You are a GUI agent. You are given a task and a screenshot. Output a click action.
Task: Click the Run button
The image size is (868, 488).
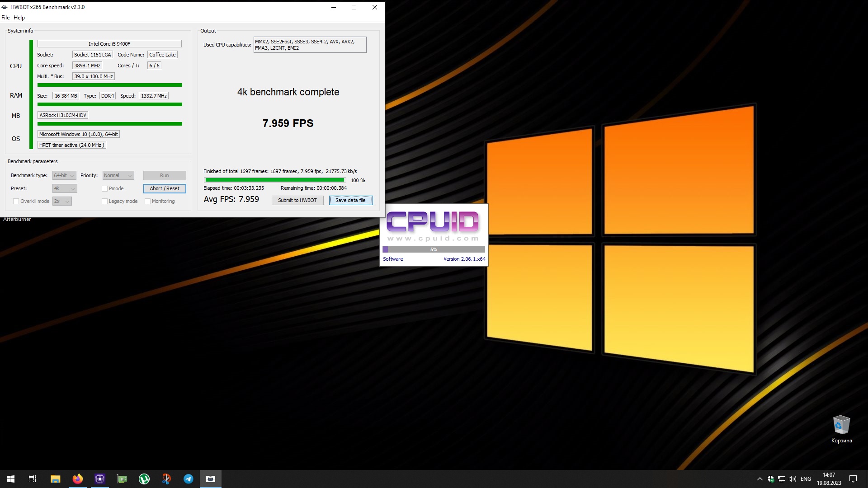(165, 175)
